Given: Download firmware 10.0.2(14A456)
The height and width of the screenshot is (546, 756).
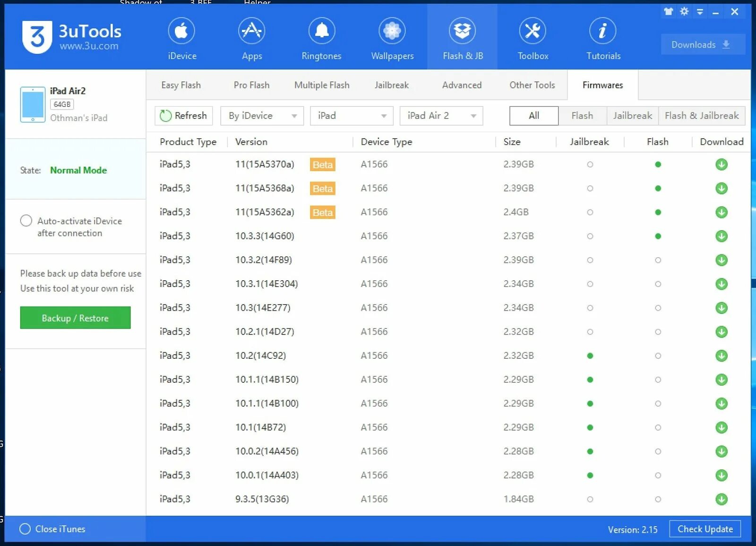Looking at the screenshot, I should [x=722, y=451].
